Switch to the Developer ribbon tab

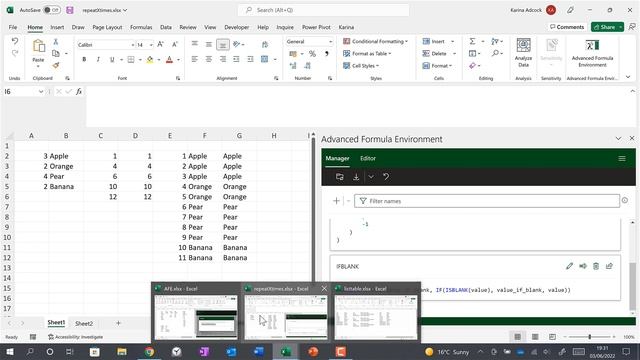[x=236, y=27]
